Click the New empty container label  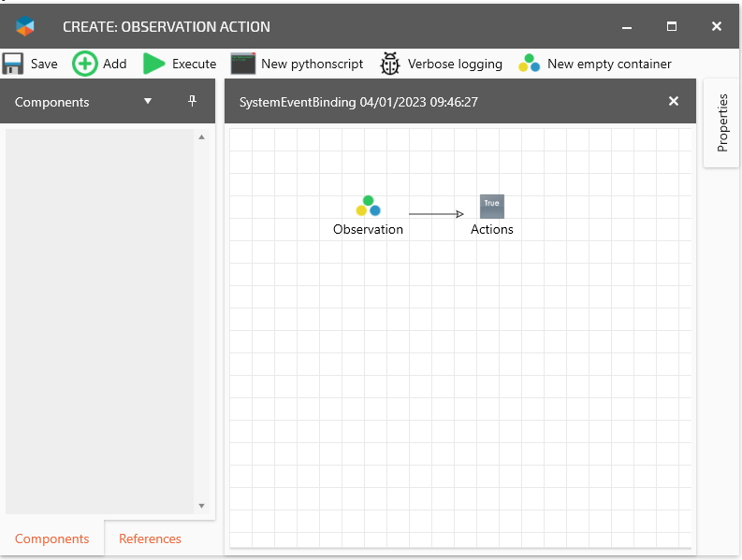tap(609, 64)
